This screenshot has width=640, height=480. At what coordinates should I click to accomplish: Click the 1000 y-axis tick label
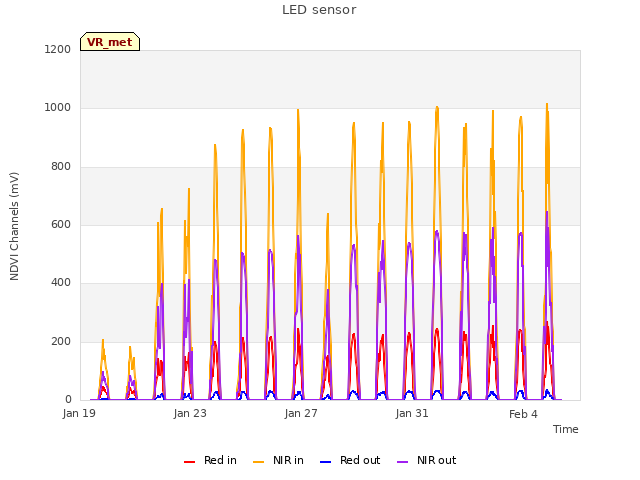pyautogui.click(x=58, y=108)
